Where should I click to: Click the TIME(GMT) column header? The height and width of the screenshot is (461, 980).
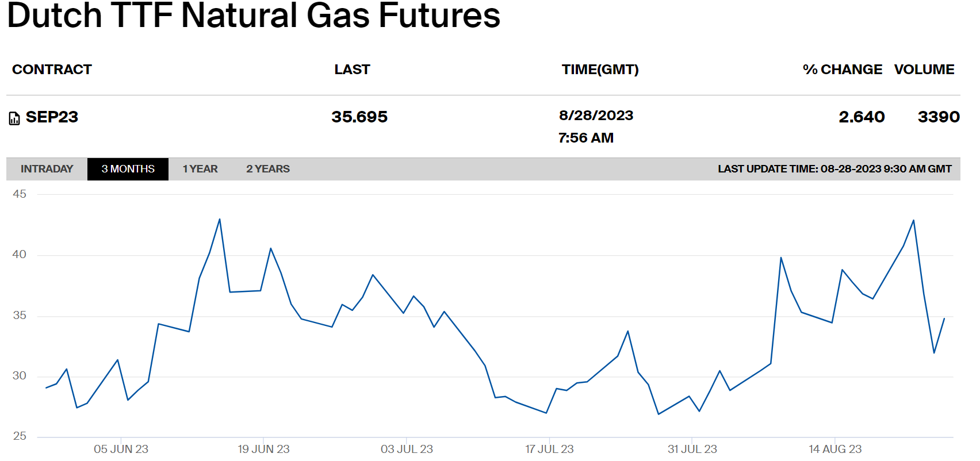(x=600, y=70)
